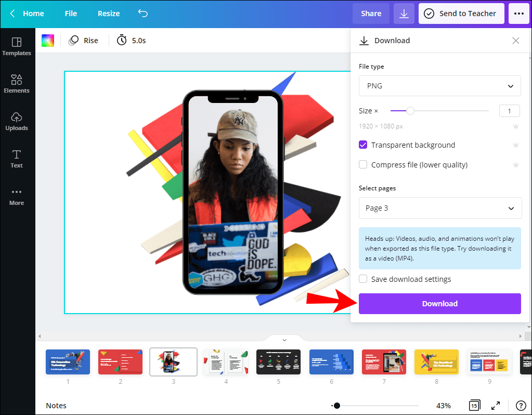Click the Download button
The width and height of the screenshot is (532, 415).
pyautogui.click(x=439, y=303)
